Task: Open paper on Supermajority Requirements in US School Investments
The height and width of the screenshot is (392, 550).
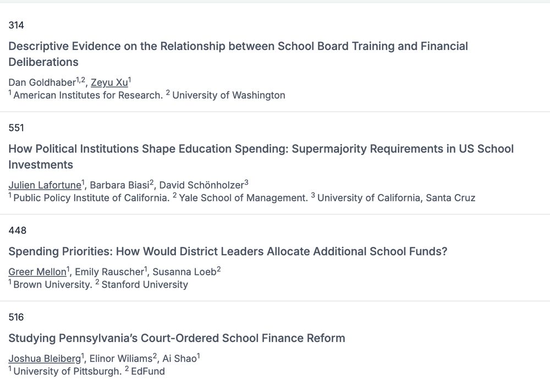Action: click(x=261, y=157)
